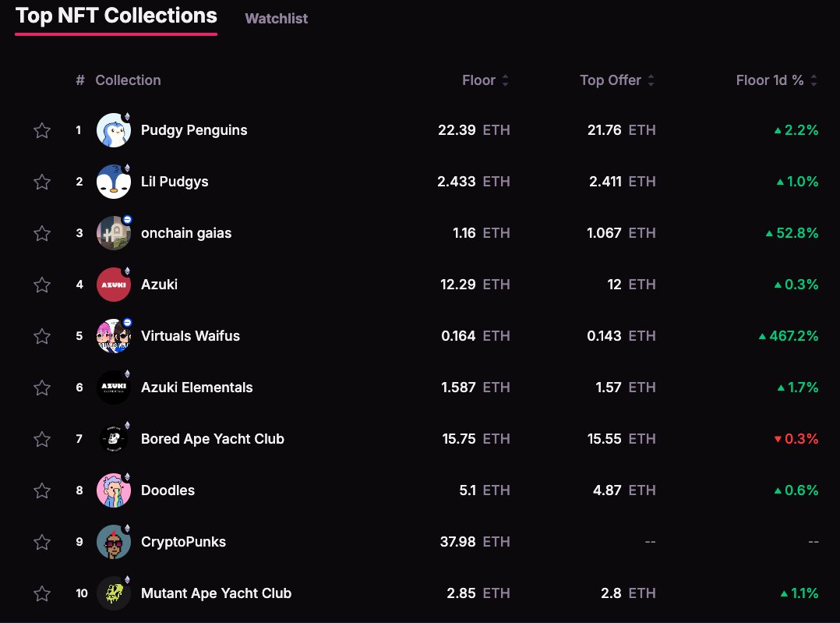The width and height of the screenshot is (840, 623).
Task: Click the Top Offer header label
Action: [610, 80]
